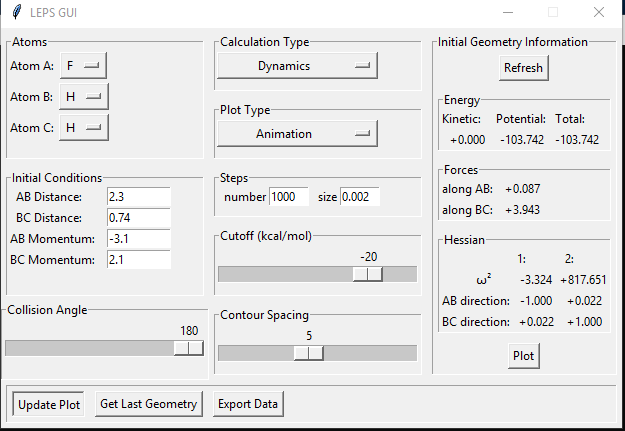Screen dimensions: 625x431
Task: Click the Update Plot button
Action: pyautogui.click(x=49, y=404)
